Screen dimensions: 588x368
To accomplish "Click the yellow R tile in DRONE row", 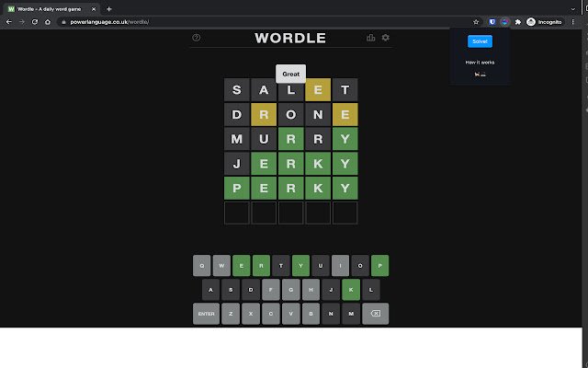I will tap(264, 114).
